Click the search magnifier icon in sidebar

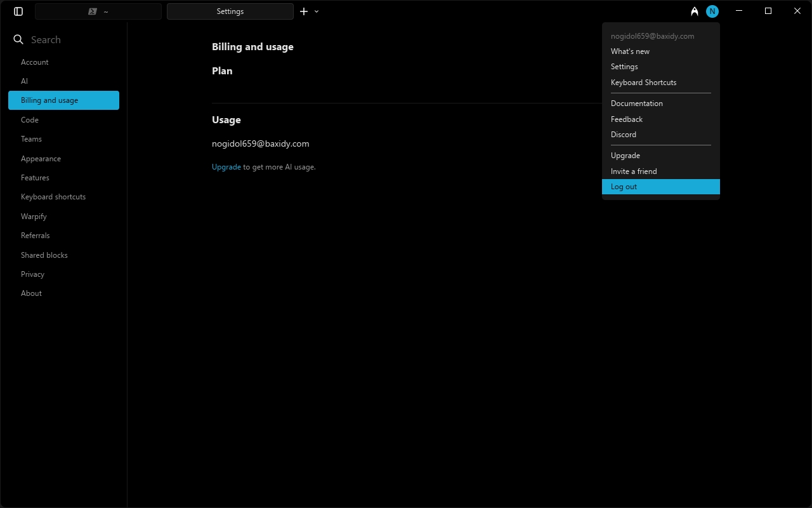tap(18, 39)
